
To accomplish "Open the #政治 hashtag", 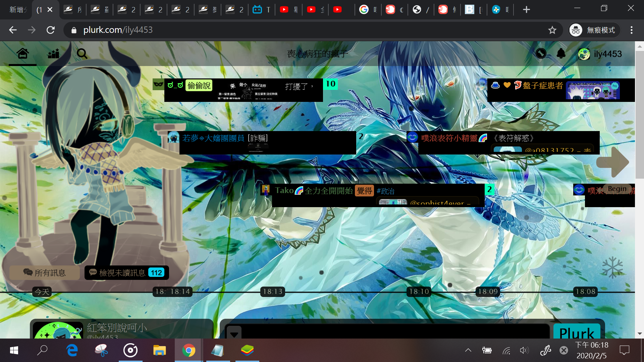I will (x=385, y=191).
